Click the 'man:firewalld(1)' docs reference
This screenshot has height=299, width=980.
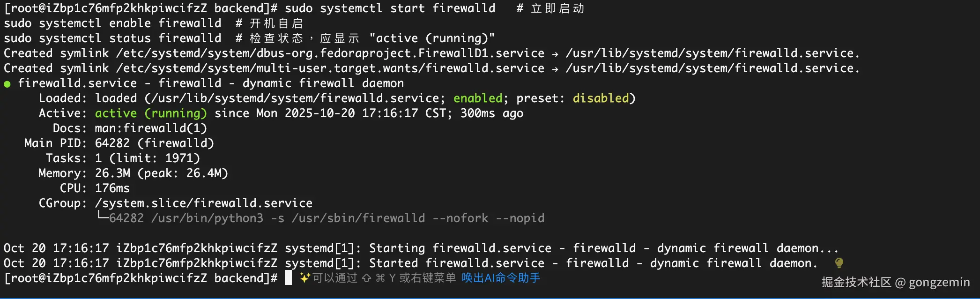click(x=151, y=128)
